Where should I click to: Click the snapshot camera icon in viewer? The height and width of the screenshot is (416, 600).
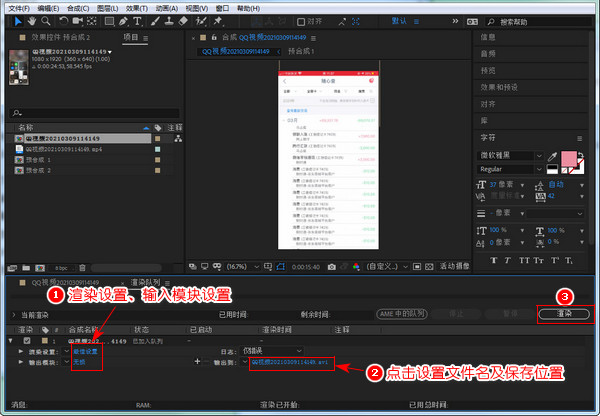332,267
